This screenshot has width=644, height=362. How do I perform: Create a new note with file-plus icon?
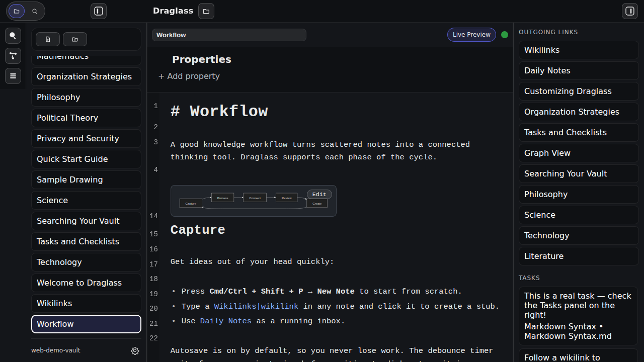pyautogui.click(x=48, y=39)
